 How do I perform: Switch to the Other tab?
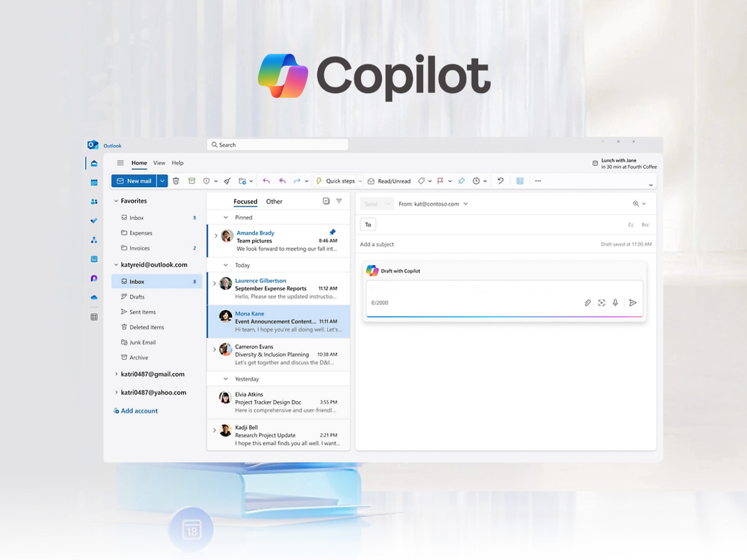tap(274, 201)
